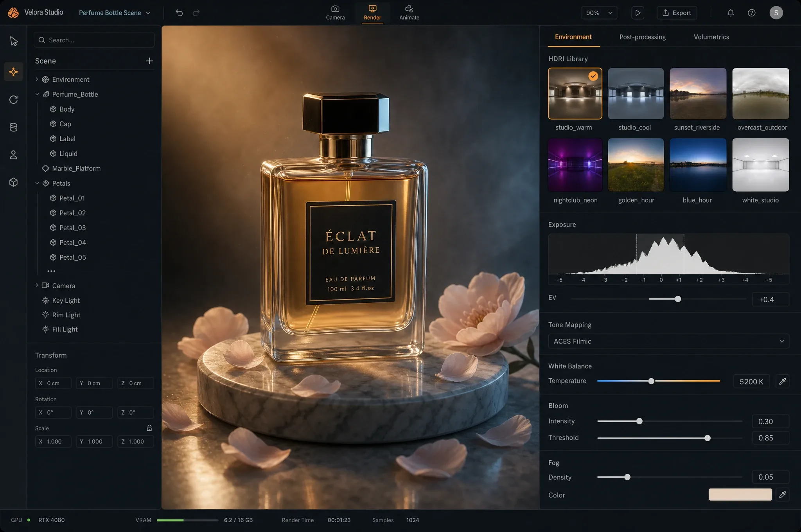Switch to Camera mode
The image size is (801, 532).
point(335,13)
